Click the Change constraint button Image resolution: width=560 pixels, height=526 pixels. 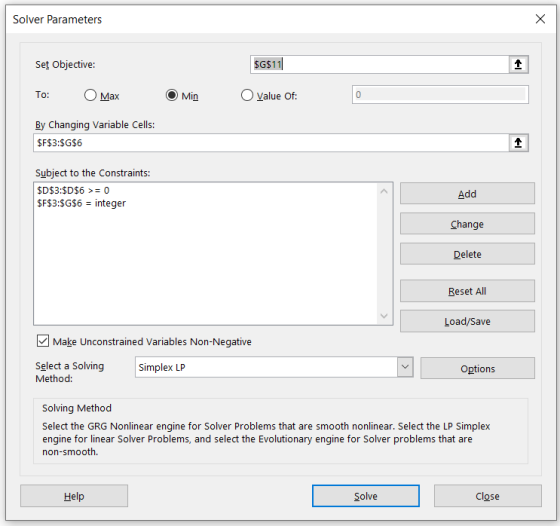click(467, 224)
